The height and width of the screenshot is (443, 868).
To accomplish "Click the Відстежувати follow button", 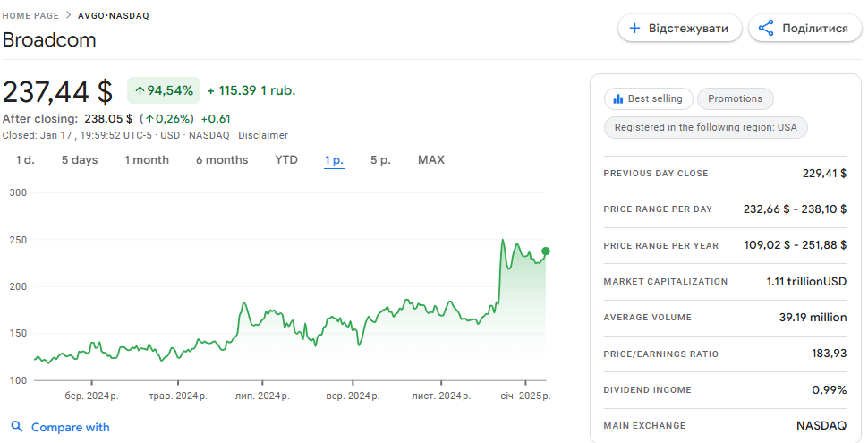I will 680,29.
